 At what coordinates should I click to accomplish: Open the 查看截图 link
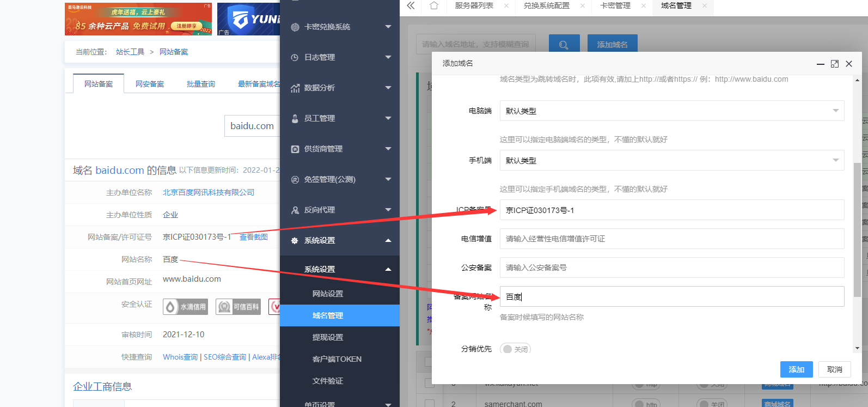pyautogui.click(x=254, y=237)
